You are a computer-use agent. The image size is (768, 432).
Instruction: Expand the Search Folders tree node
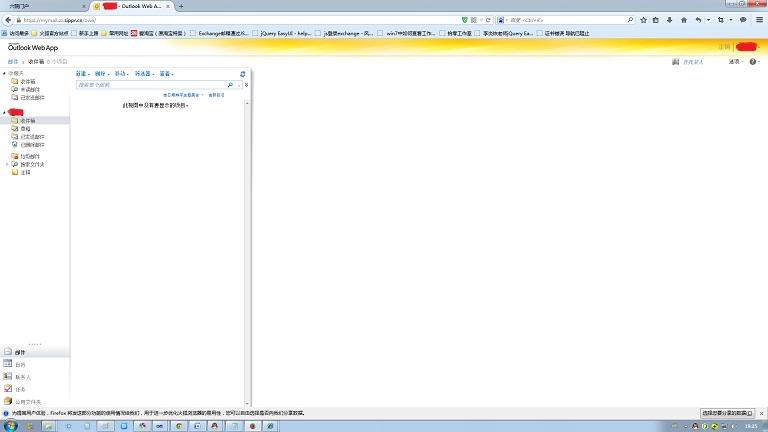point(7,164)
